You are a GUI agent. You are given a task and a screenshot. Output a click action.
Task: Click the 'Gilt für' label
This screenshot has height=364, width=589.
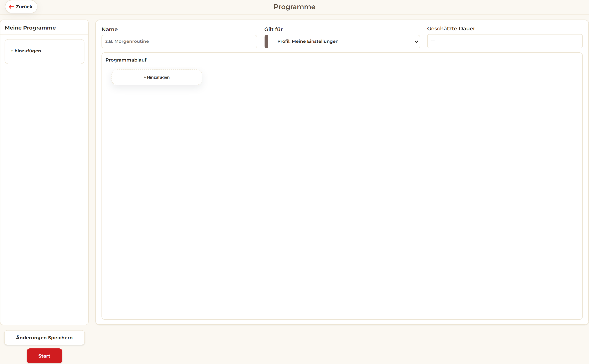click(273, 29)
